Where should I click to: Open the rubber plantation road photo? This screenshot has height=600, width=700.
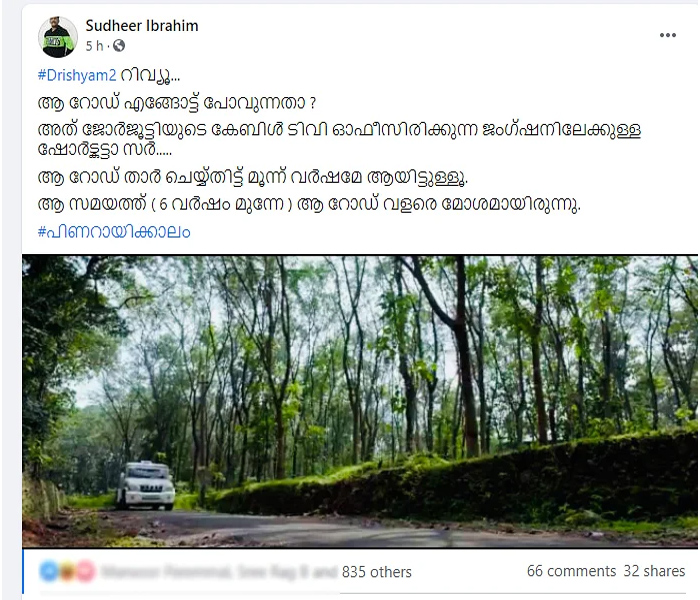click(x=360, y=401)
